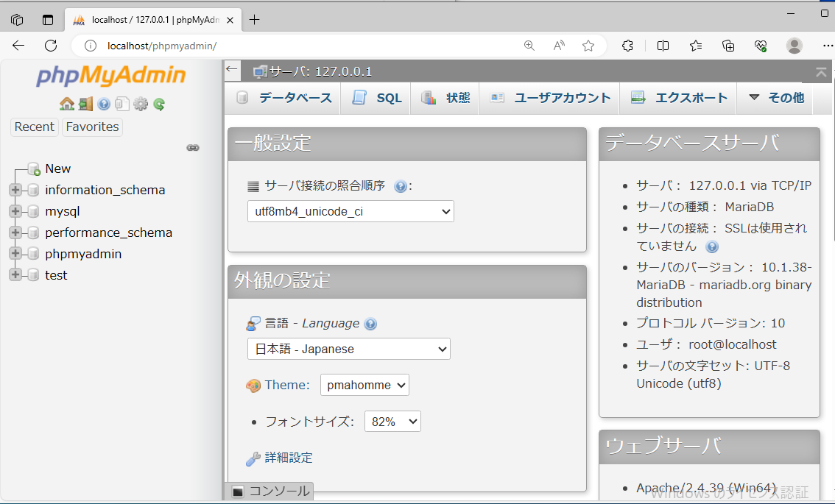835x504 pixels.
Task: Click help icon next to SSL status
Action: click(x=712, y=246)
